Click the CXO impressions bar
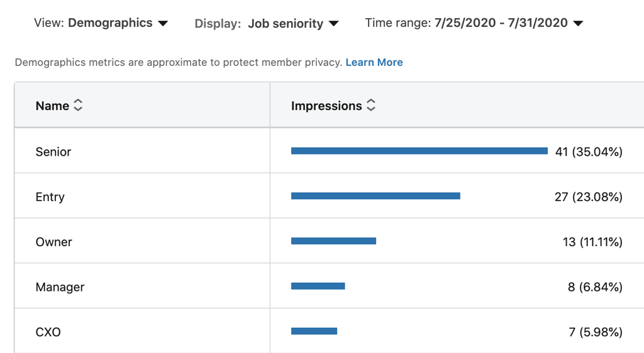This screenshot has height=353, width=644. click(x=314, y=331)
